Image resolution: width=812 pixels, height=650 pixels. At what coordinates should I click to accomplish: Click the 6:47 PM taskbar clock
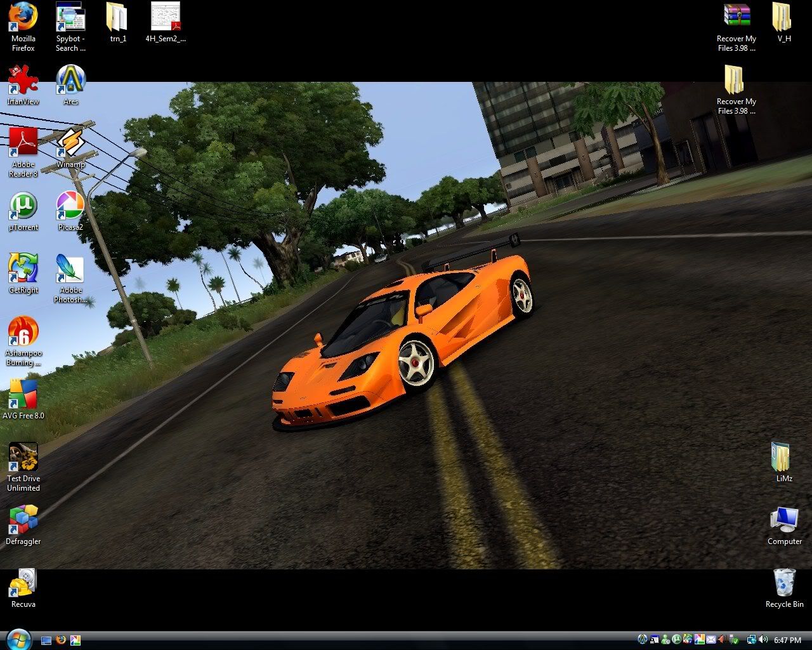(x=787, y=640)
